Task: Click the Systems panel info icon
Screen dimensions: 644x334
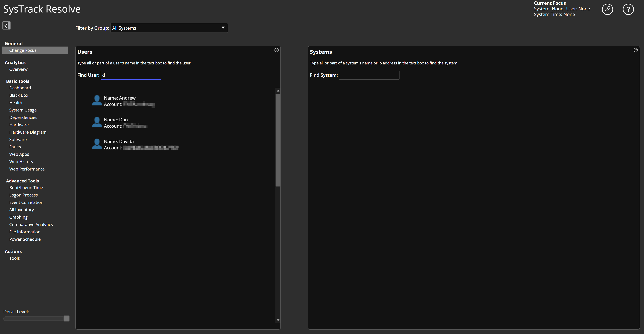Action: (635, 50)
